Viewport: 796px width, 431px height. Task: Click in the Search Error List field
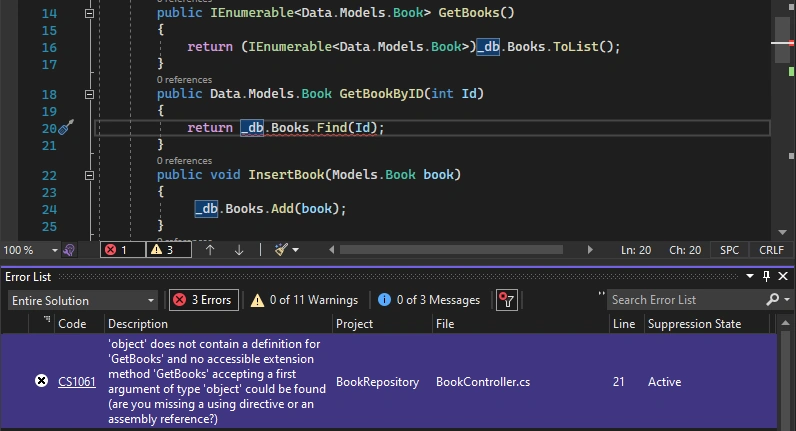point(685,300)
